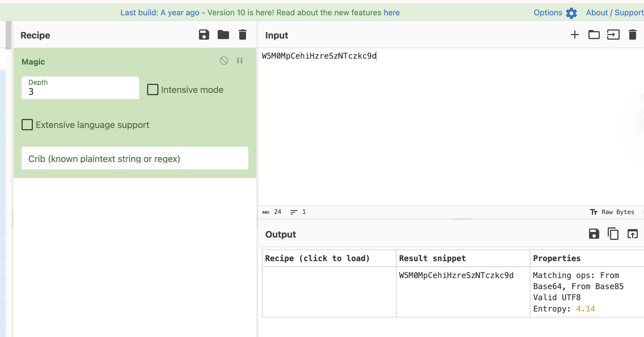Clear the recipe with trash icon
The image size is (644, 337).
[x=243, y=35]
